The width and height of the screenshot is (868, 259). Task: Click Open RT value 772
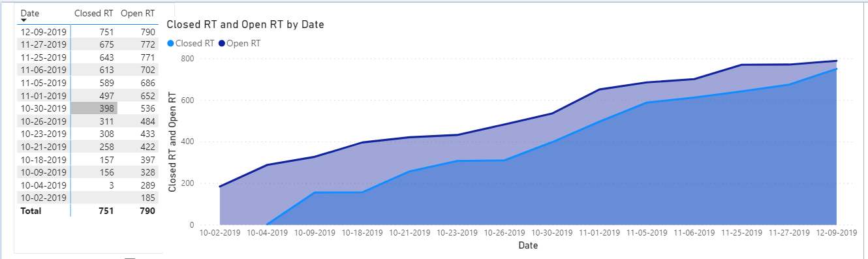point(148,44)
